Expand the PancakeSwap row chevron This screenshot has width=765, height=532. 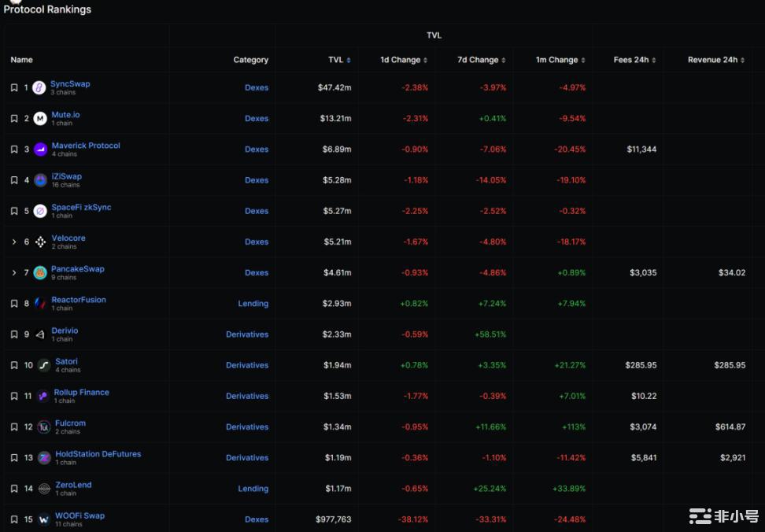(x=14, y=272)
